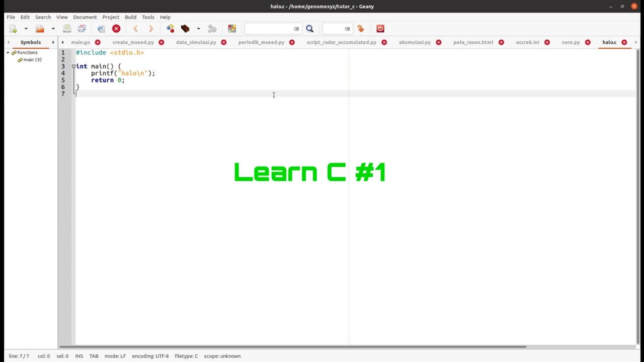This screenshot has height=362, width=644.
Task: Switch to the create_mseed.py tab
Action: pos(133,42)
